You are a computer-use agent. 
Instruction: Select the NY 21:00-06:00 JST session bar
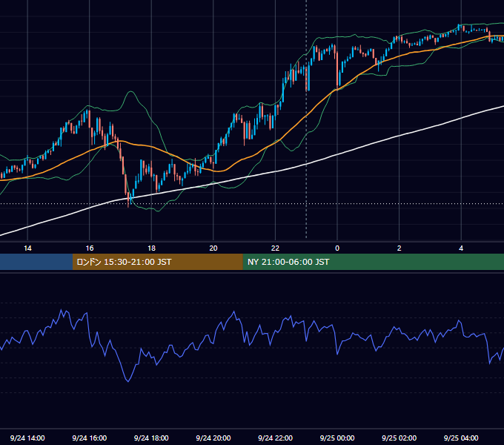[x=373, y=262]
